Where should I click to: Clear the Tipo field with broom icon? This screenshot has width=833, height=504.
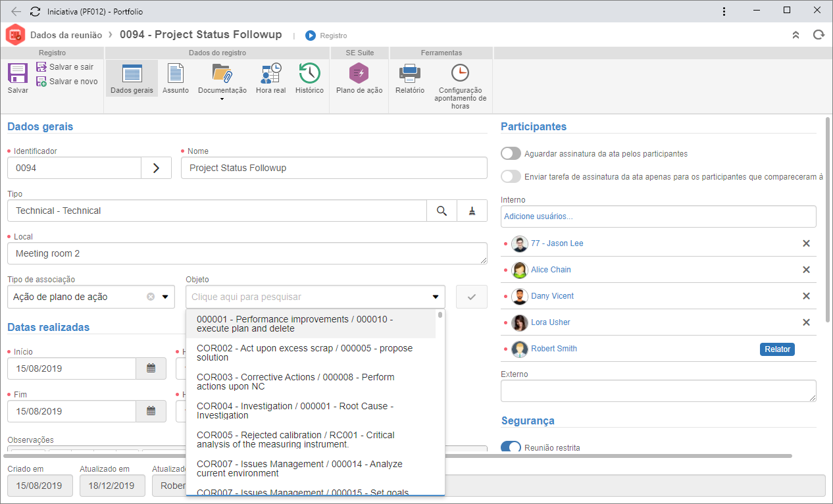[x=472, y=211]
